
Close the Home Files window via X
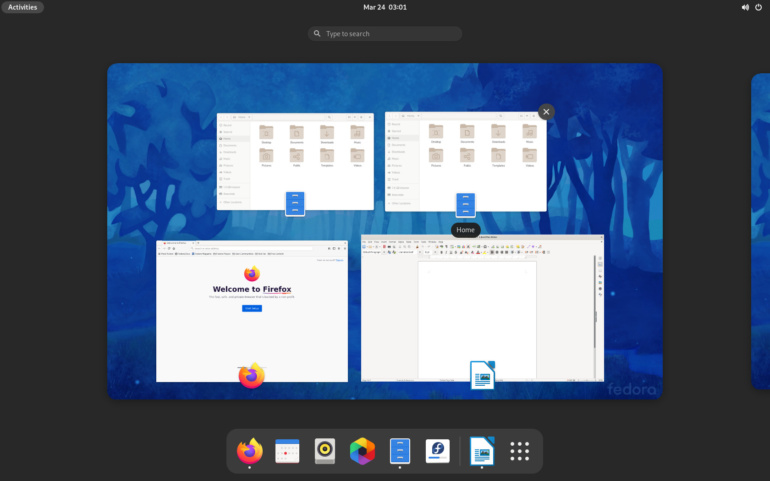tap(546, 112)
